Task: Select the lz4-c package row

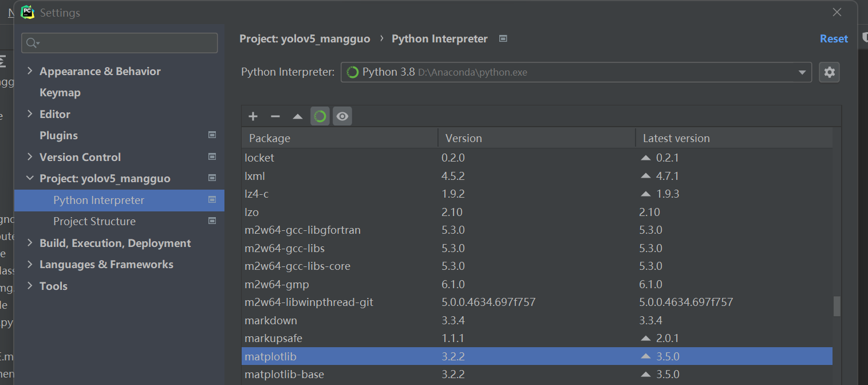Action: [x=537, y=194]
